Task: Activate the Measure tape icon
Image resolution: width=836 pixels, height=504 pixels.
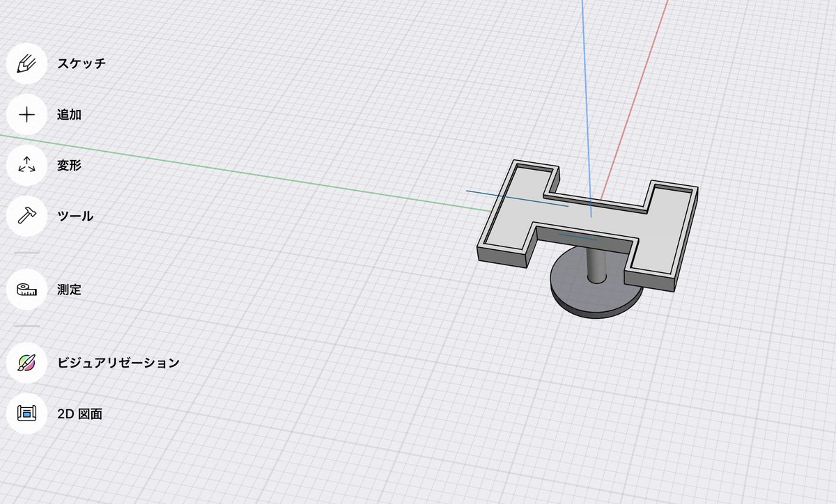Action: pos(26,290)
